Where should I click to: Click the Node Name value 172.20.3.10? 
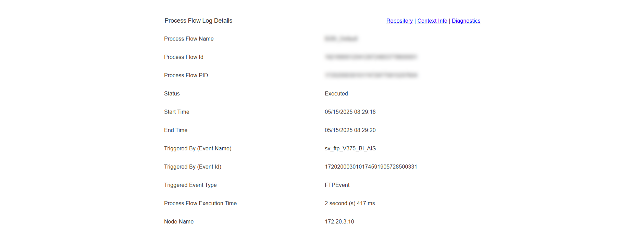pos(339,221)
